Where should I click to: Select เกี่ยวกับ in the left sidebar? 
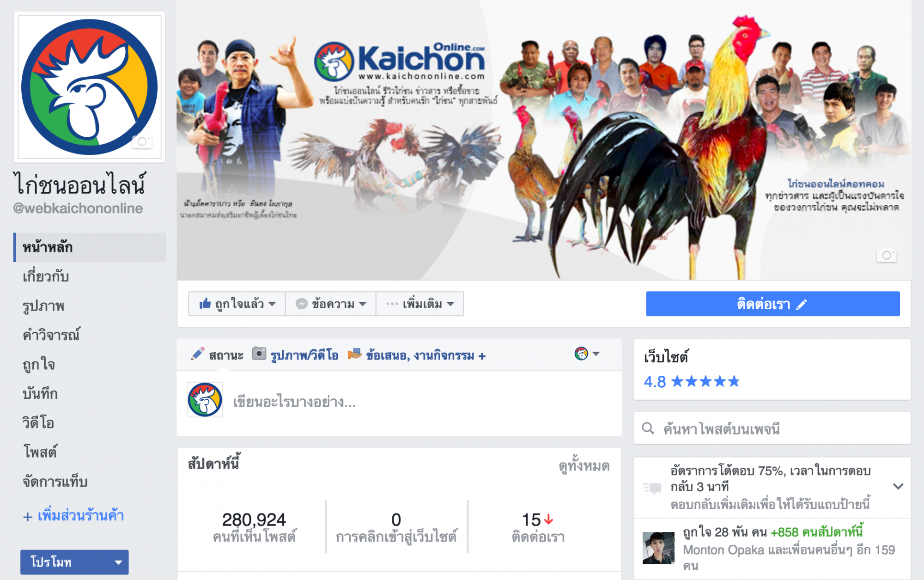pos(45,276)
